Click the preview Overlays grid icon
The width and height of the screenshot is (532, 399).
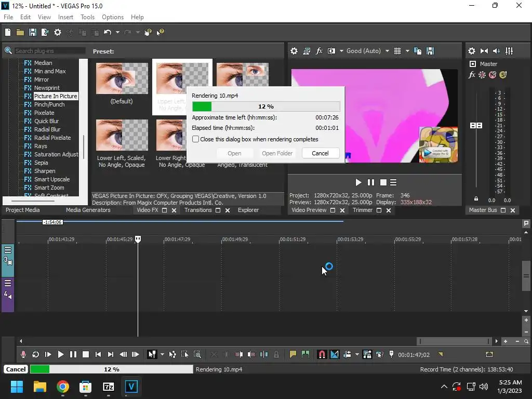pos(397,51)
